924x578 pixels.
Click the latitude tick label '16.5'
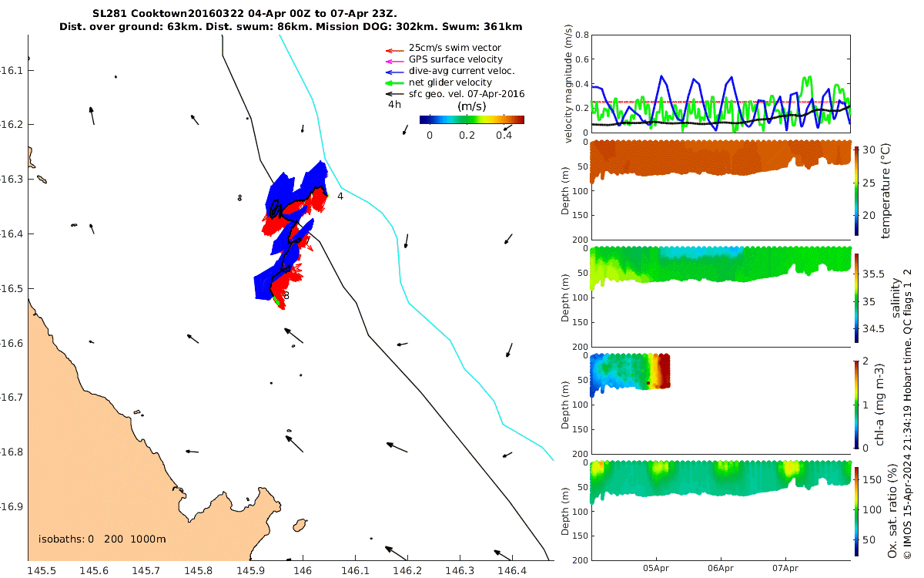pos(12,289)
